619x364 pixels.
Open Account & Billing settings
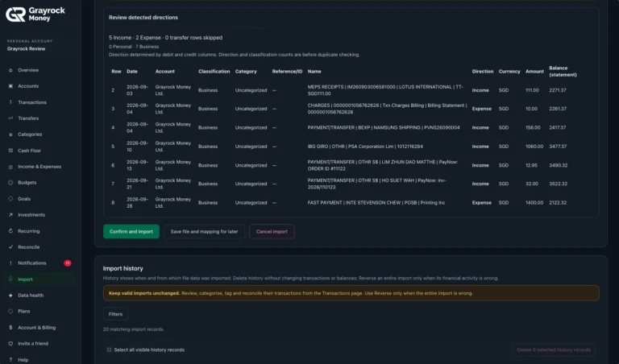37,327
